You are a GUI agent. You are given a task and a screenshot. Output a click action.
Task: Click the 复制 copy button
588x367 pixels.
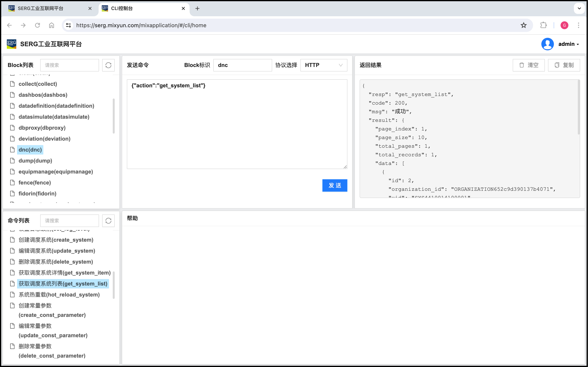click(564, 65)
